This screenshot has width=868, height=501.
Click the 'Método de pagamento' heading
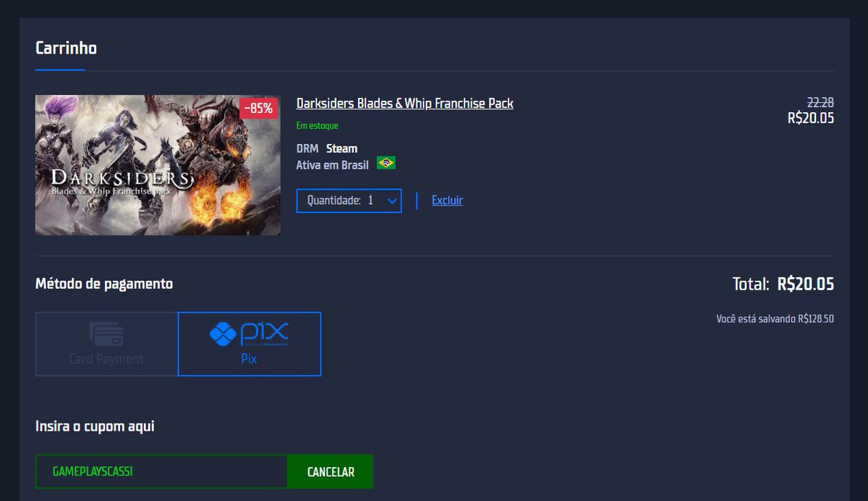point(104,284)
